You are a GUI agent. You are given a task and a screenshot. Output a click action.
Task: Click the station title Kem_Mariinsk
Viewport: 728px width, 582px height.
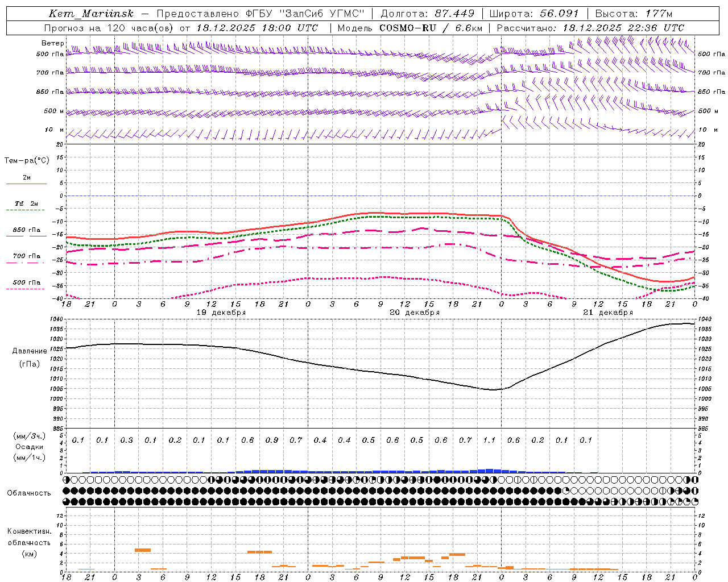click(x=91, y=14)
